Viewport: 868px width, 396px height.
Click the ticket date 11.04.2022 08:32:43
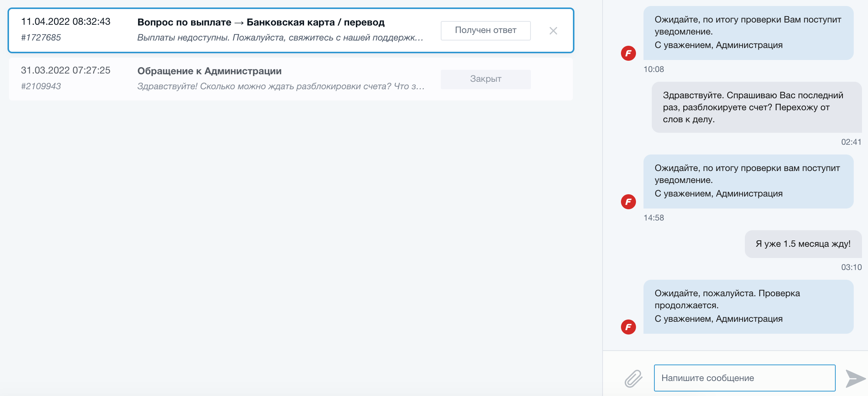click(x=66, y=22)
